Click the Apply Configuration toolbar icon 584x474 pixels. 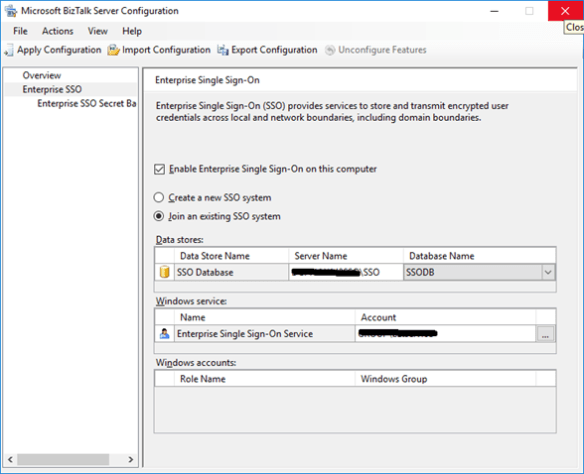tap(9, 50)
